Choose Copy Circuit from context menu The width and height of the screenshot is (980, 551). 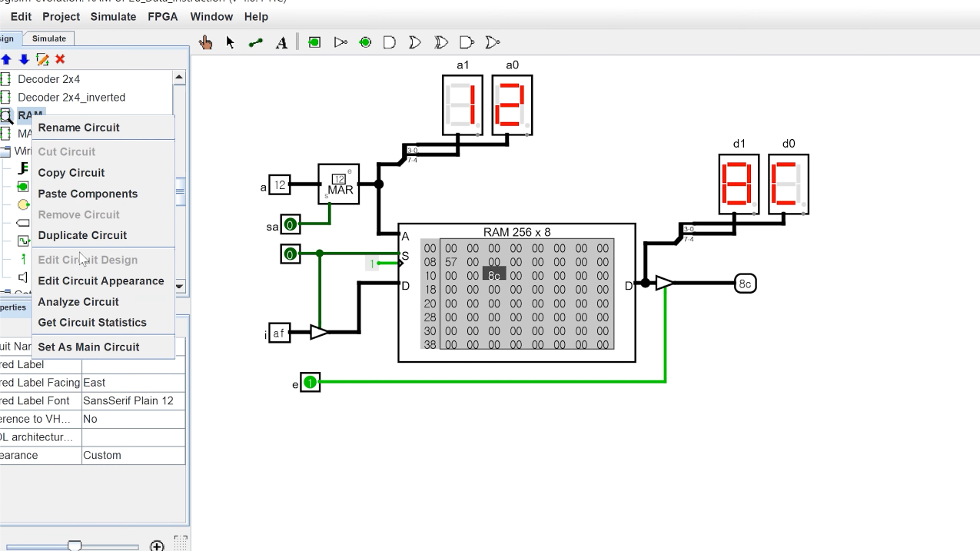click(103, 173)
